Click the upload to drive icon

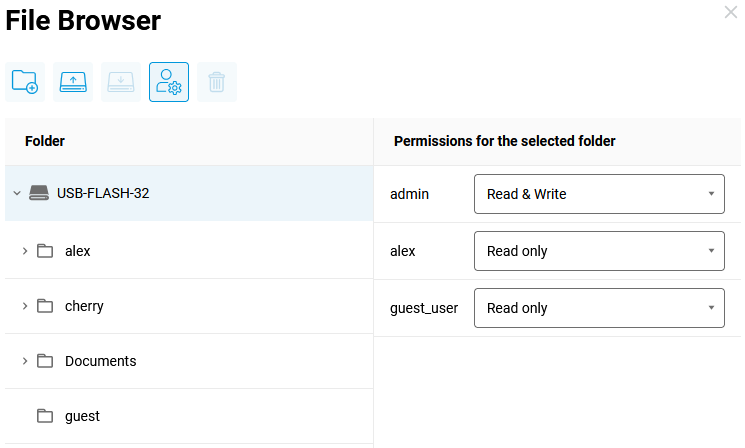73,82
